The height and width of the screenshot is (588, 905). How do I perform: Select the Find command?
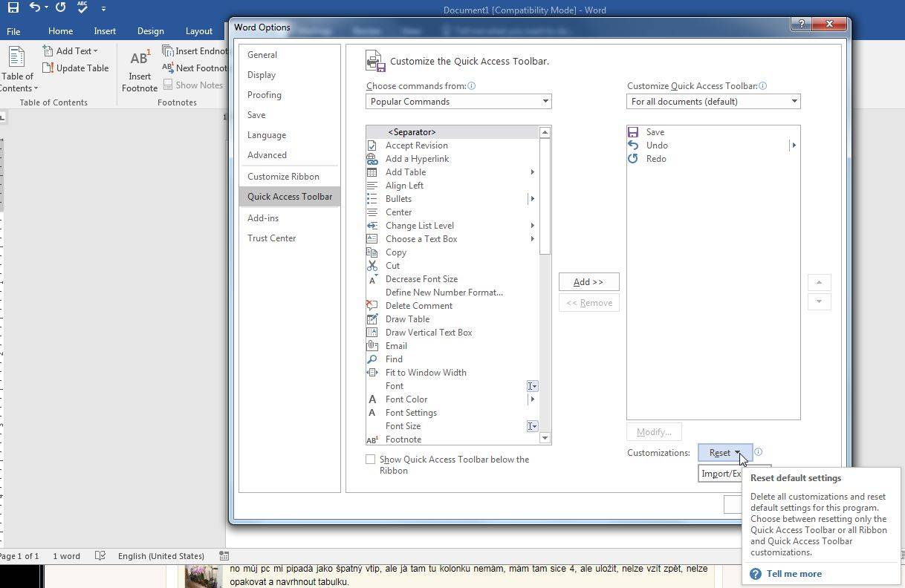[452, 359]
